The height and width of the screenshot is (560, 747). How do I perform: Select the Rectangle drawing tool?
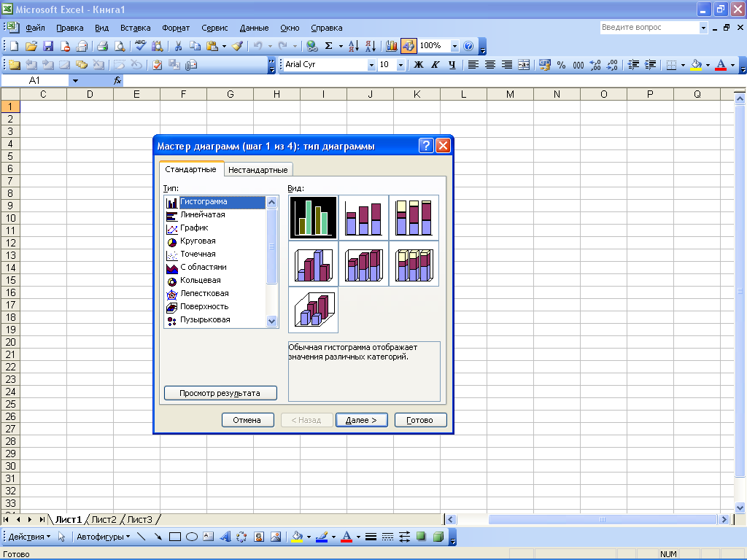(175, 537)
